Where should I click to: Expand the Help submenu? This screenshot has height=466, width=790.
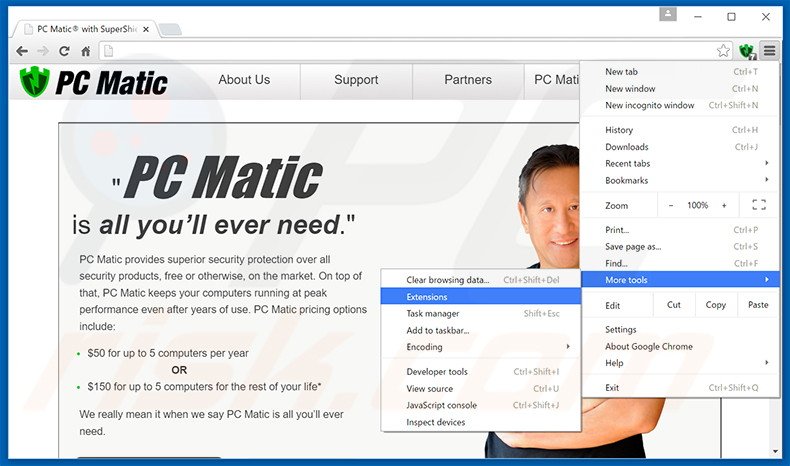point(681,363)
